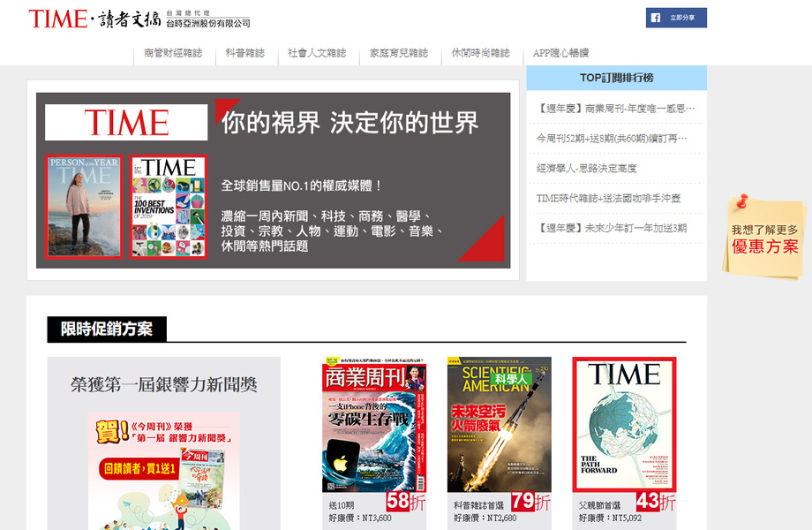This screenshot has height=530, width=812.
Task: Open the 榮獲第一屆銀響力新聞獎 promo card
Action: coord(163,443)
